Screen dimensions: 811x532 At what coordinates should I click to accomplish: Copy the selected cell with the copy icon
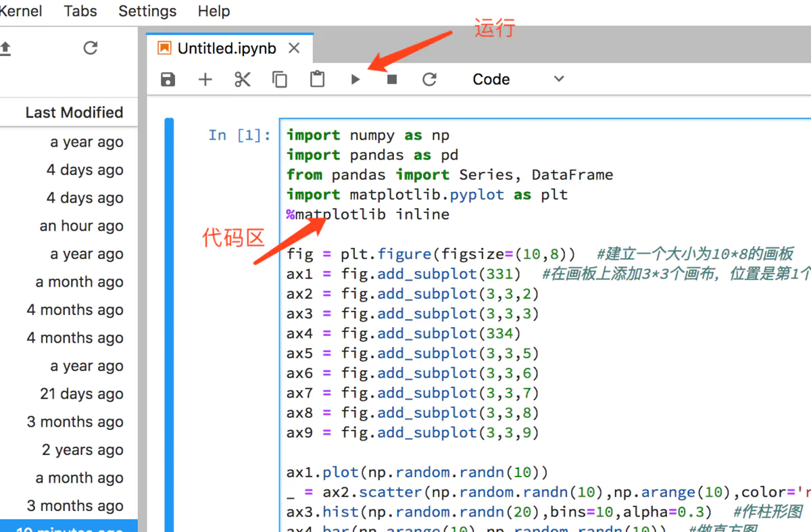(x=280, y=79)
